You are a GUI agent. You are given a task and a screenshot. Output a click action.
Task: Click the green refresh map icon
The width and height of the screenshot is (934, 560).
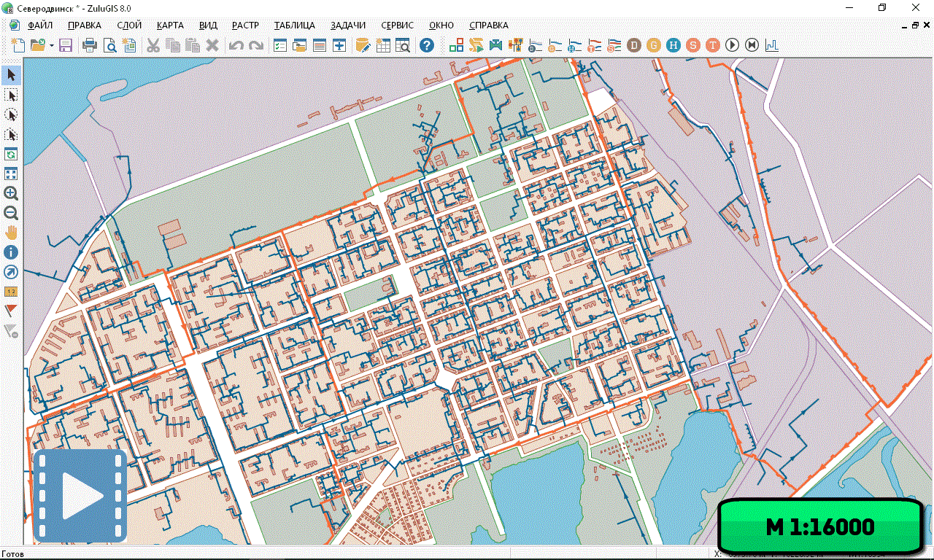[x=11, y=154]
